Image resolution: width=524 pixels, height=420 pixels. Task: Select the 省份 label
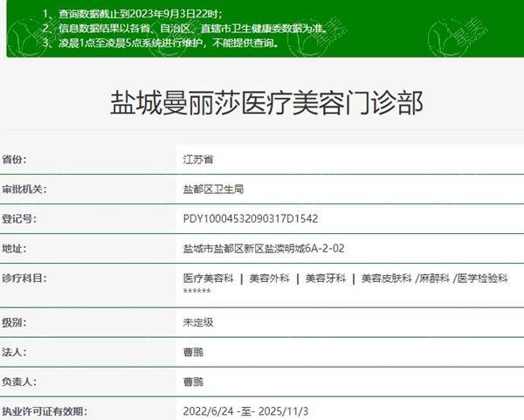pyautogui.click(x=14, y=160)
